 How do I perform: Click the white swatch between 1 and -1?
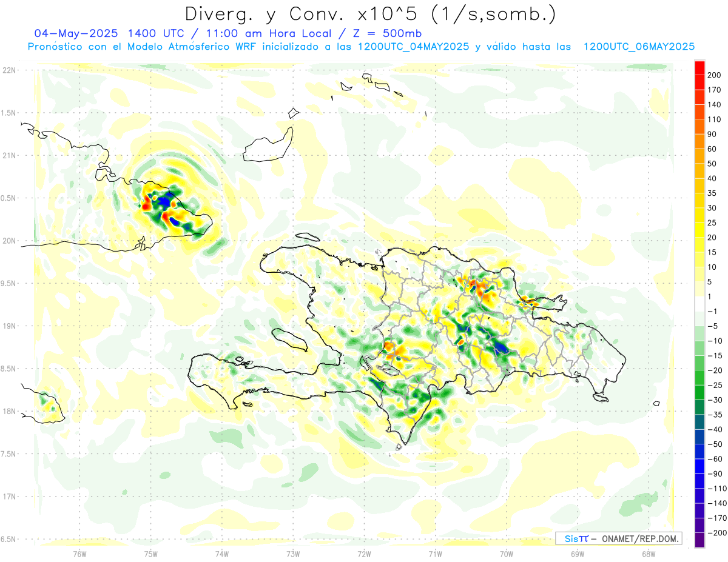pyautogui.click(x=699, y=304)
